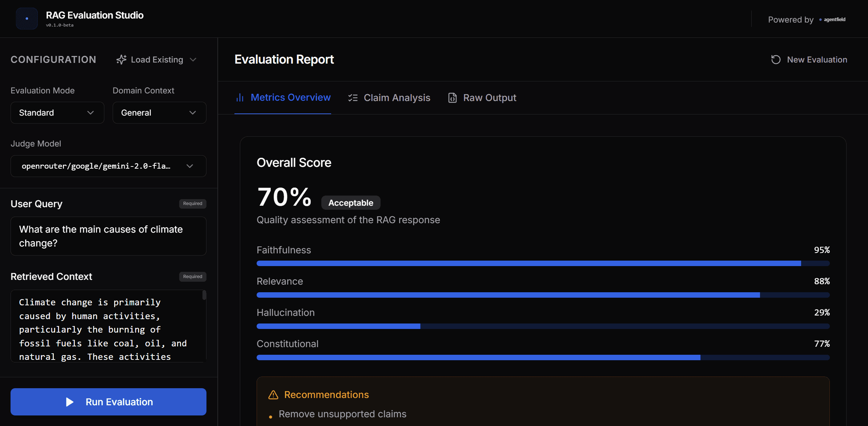Start a New Evaluation
This screenshot has height=426, width=868.
[817, 59]
